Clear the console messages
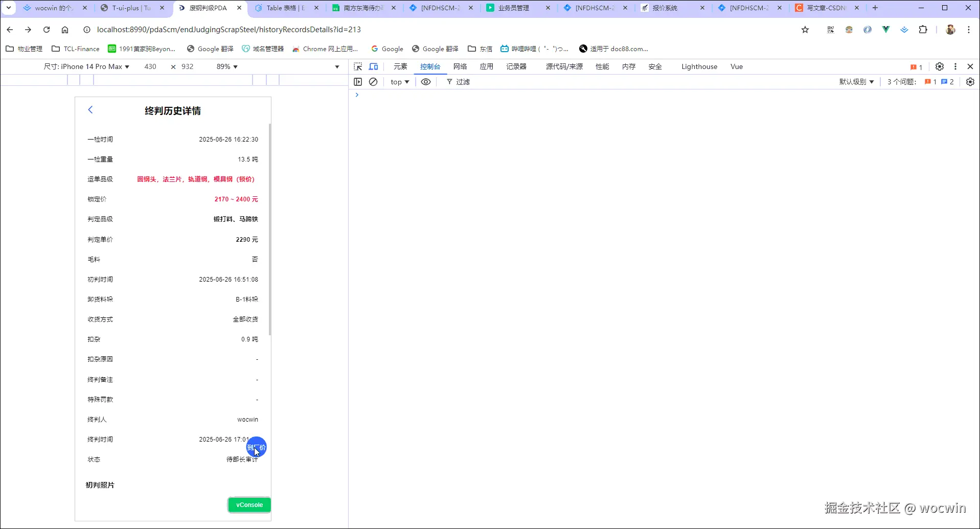 coord(373,82)
